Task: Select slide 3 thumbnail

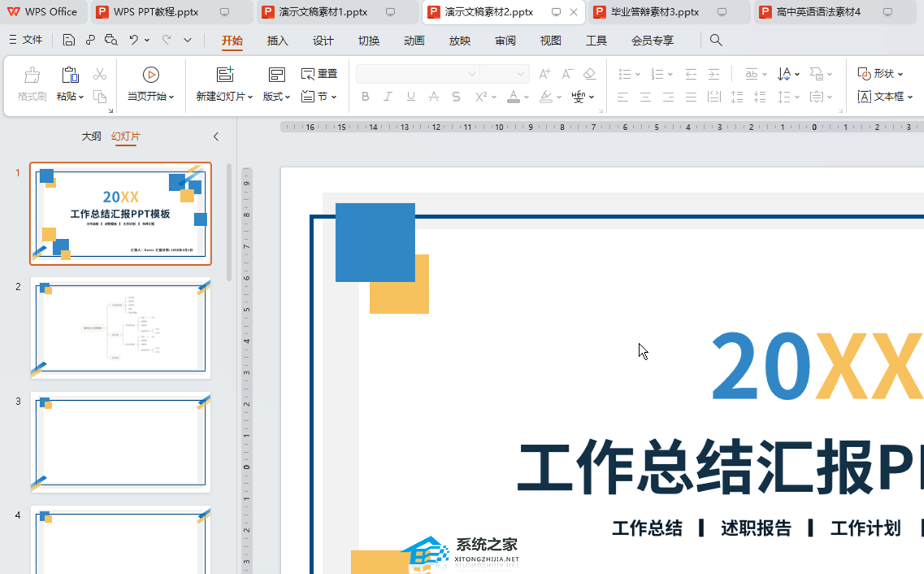Action: click(121, 442)
